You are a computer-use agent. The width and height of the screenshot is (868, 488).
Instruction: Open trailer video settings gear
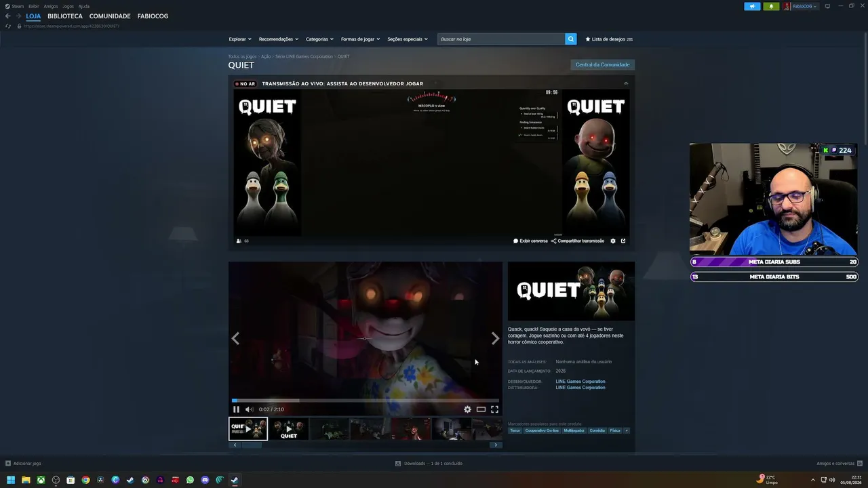[467, 409]
